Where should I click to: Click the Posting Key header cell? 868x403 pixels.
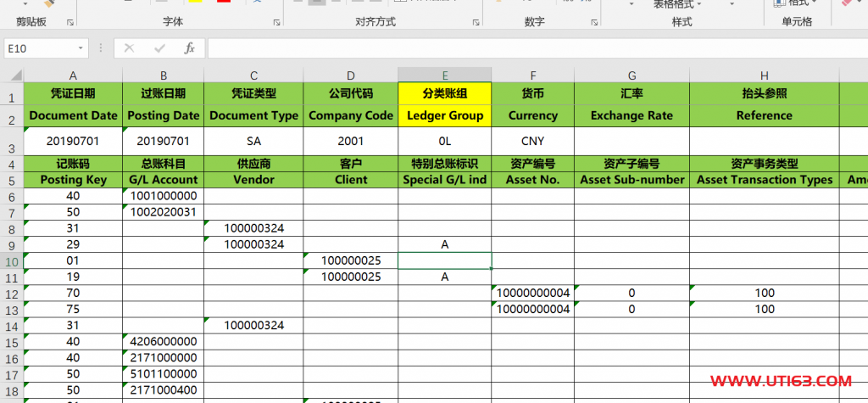(x=73, y=180)
